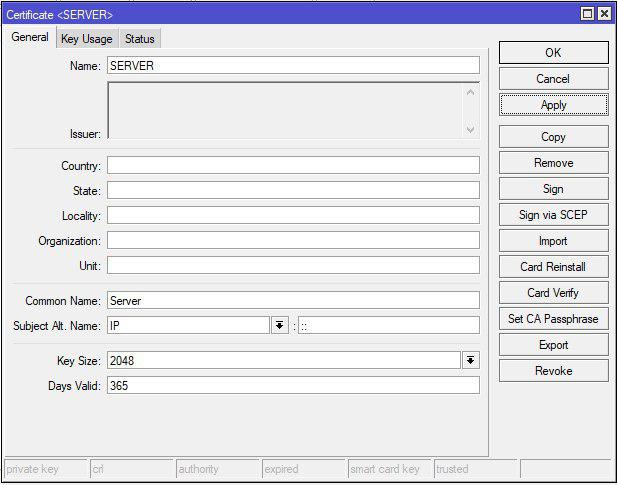This screenshot has height=485, width=617.
Task: Open the Subject Alt. Name type dropdown
Action: (280, 325)
